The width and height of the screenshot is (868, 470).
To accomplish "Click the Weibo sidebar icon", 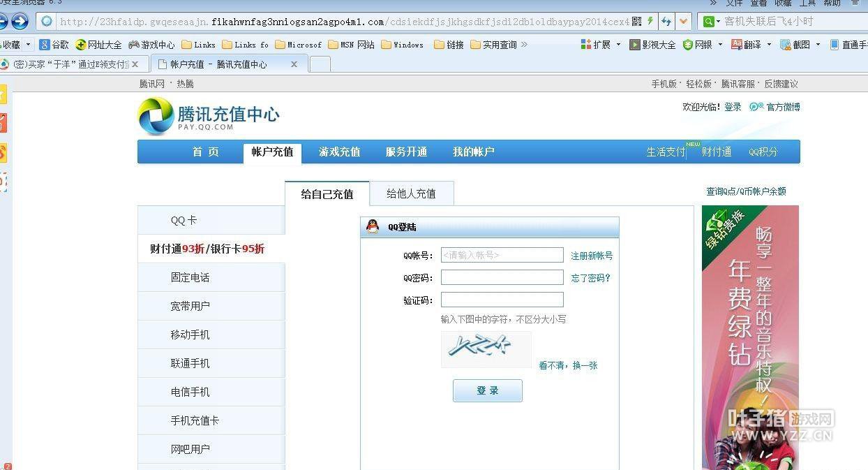I will [3, 152].
